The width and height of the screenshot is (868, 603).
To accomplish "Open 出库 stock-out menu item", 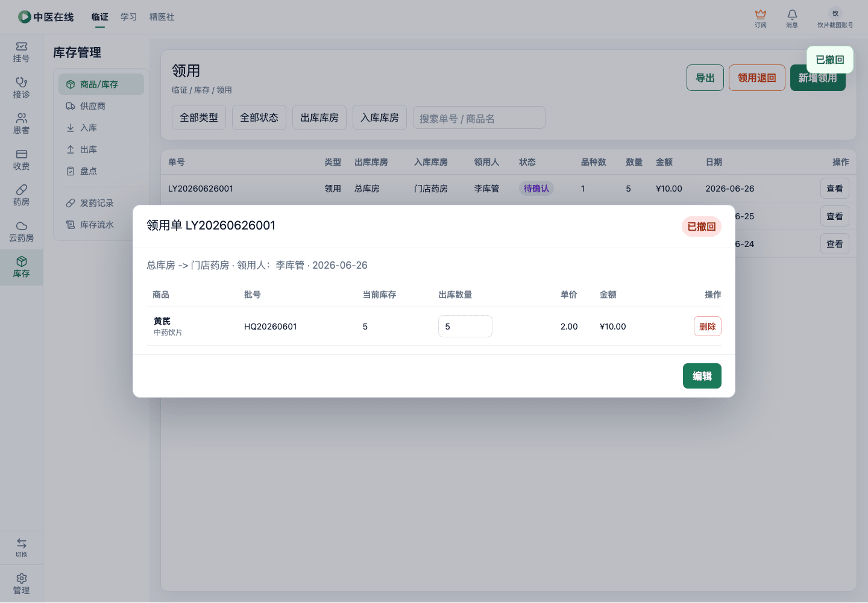I will point(101,149).
